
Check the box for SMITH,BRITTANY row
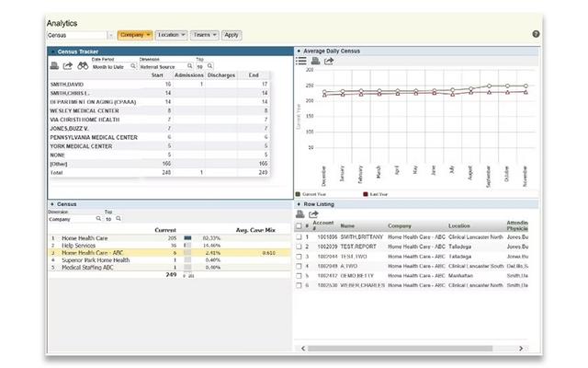[300, 236]
